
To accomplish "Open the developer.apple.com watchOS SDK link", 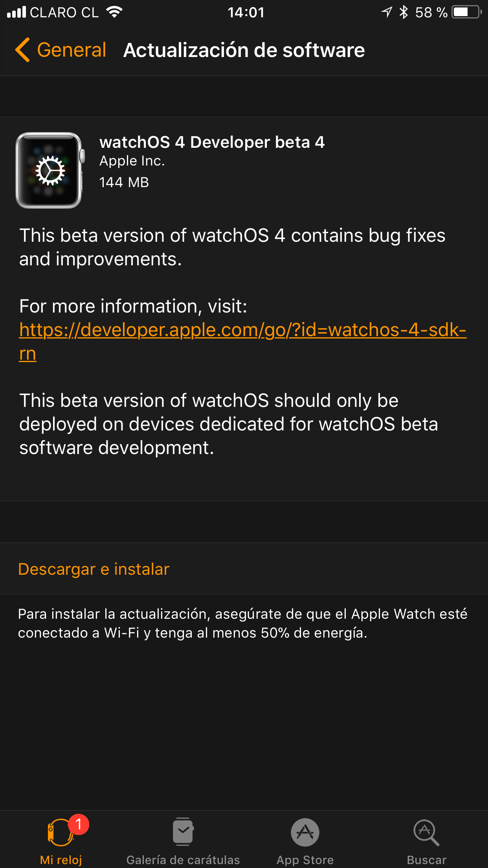I will [x=242, y=341].
